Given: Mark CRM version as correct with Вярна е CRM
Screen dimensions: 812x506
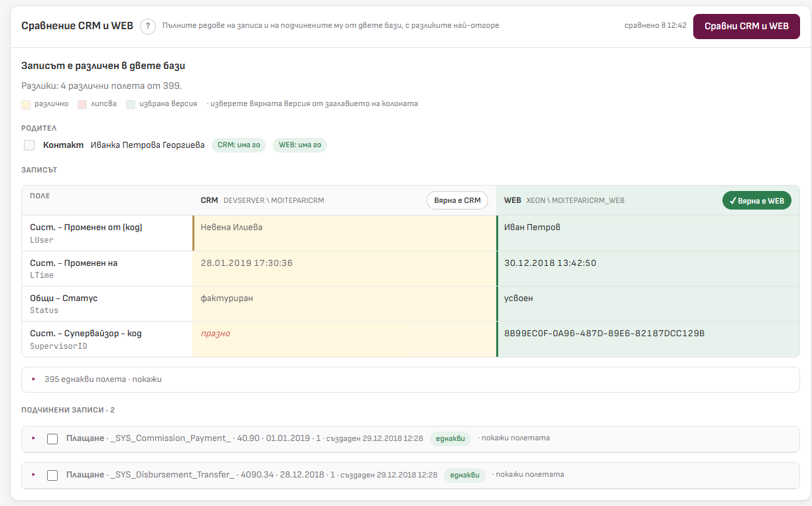Looking at the screenshot, I should click(457, 200).
